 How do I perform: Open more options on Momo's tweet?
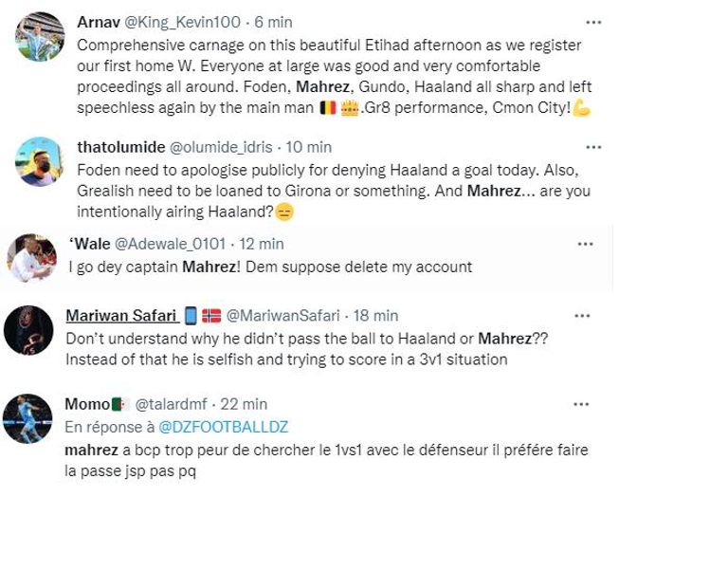pyautogui.click(x=581, y=404)
